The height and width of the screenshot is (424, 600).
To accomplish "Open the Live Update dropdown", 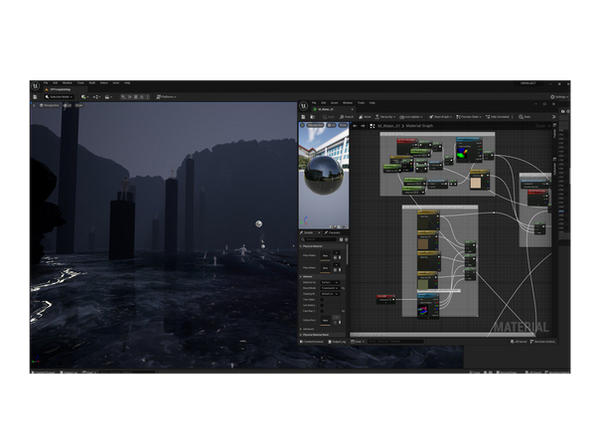I will 411,117.
